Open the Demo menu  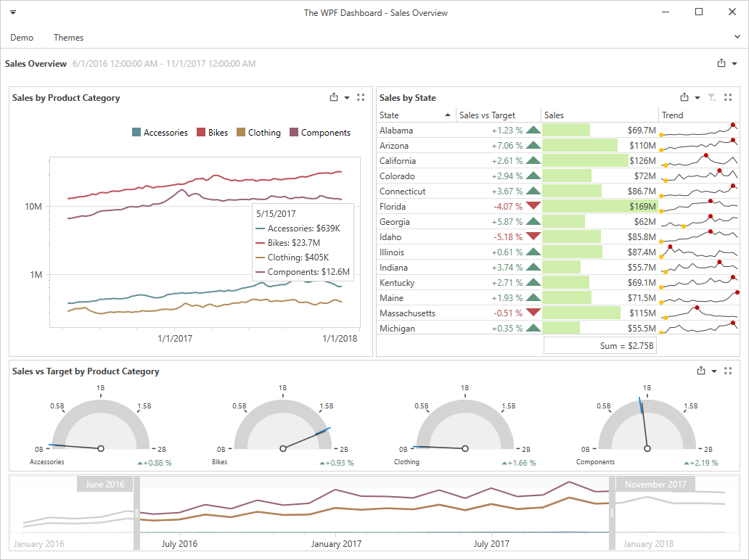(22, 38)
